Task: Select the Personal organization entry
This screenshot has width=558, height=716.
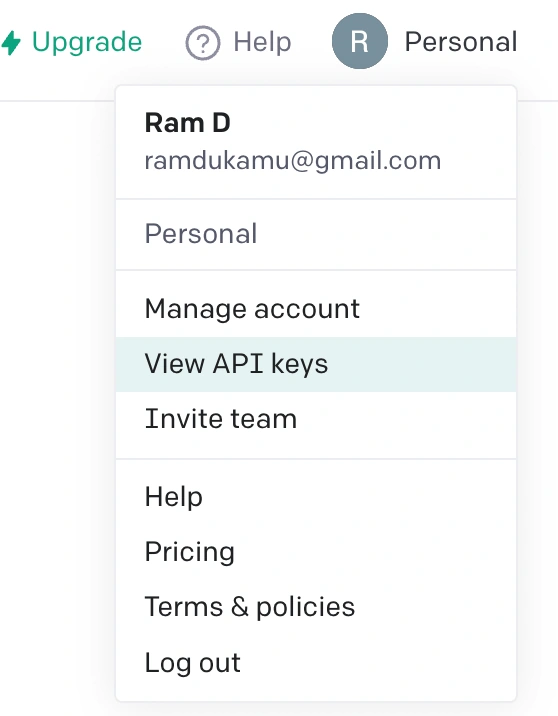Action: (x=316, y=234)
